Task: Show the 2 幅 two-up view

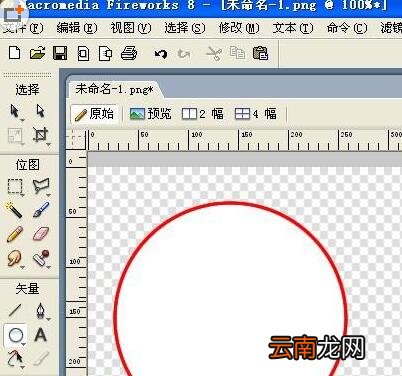Action: point(203,114)
